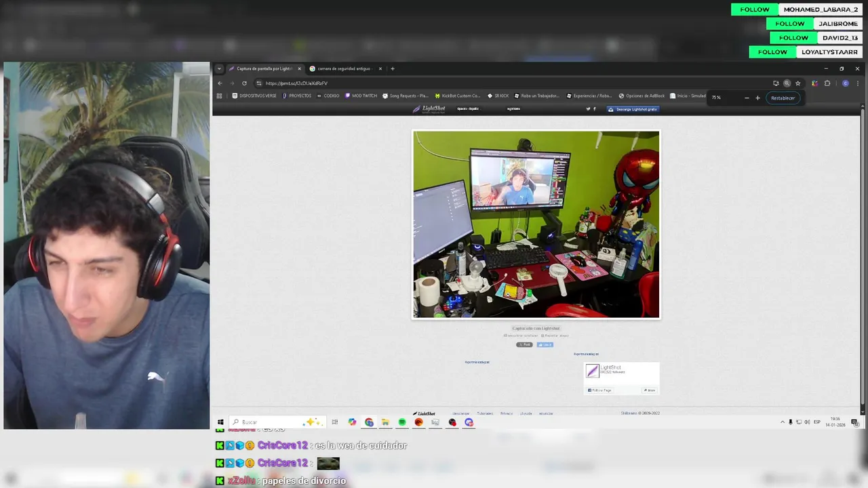The height and width of the screenshot is (488, 868).
Task: Bookmark this page with the star icon
Action: (797, 83)
